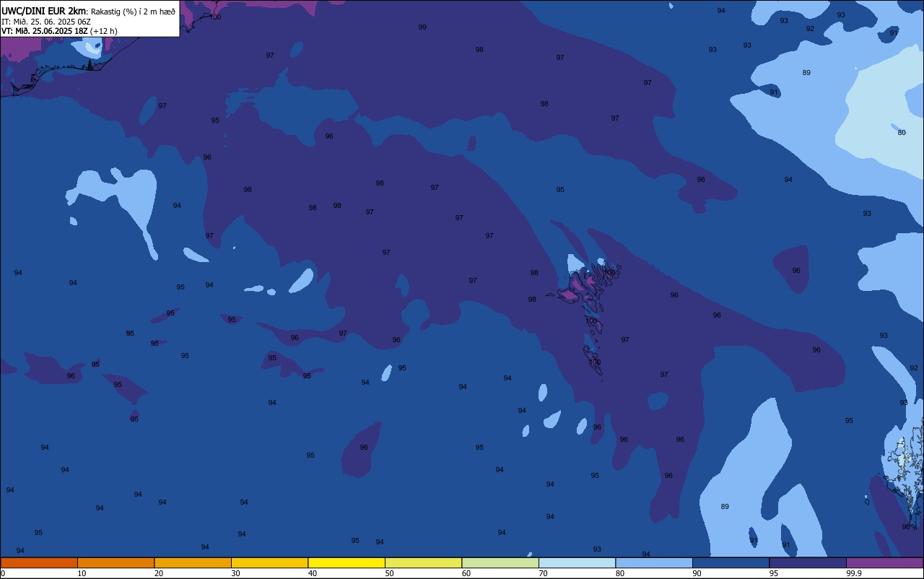This screenshot has height=579, width=924.
Task: Click the legend tick label '30'
Action: pyautogui.click(x=235, y=573)
